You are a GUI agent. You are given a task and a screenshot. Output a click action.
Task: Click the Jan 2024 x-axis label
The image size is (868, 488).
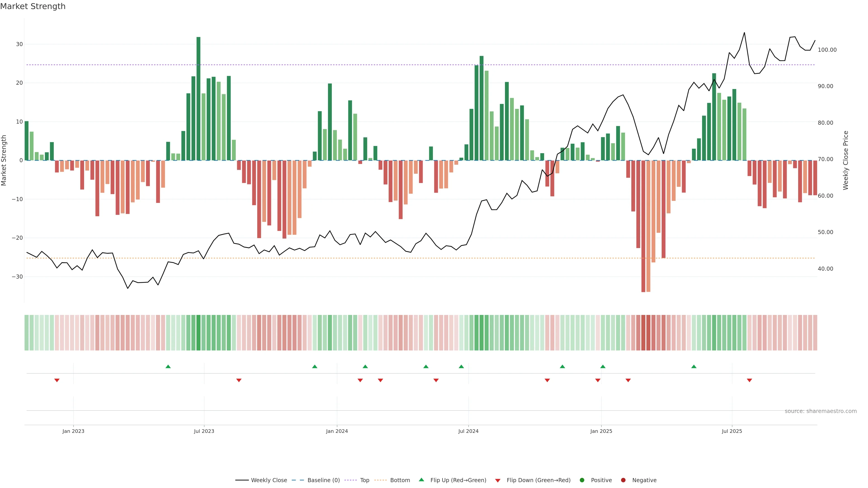pyautogui.click(x=337, y=431)
